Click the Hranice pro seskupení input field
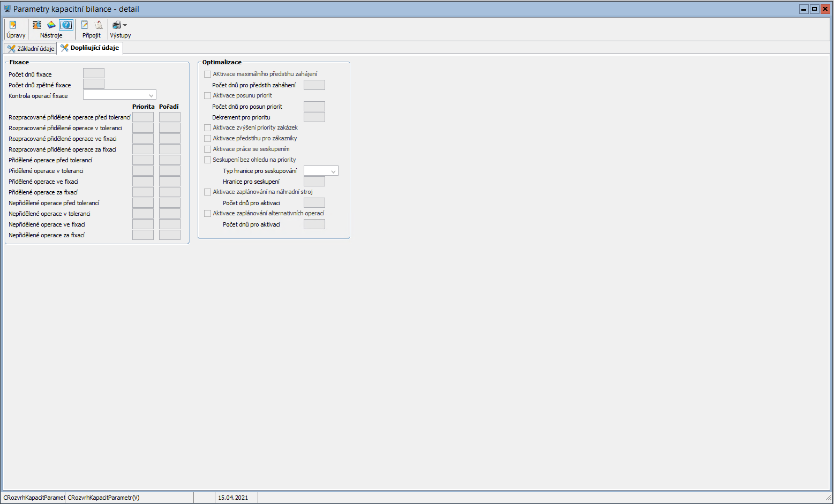Screen dimensions: 834x504 point(314,182)
